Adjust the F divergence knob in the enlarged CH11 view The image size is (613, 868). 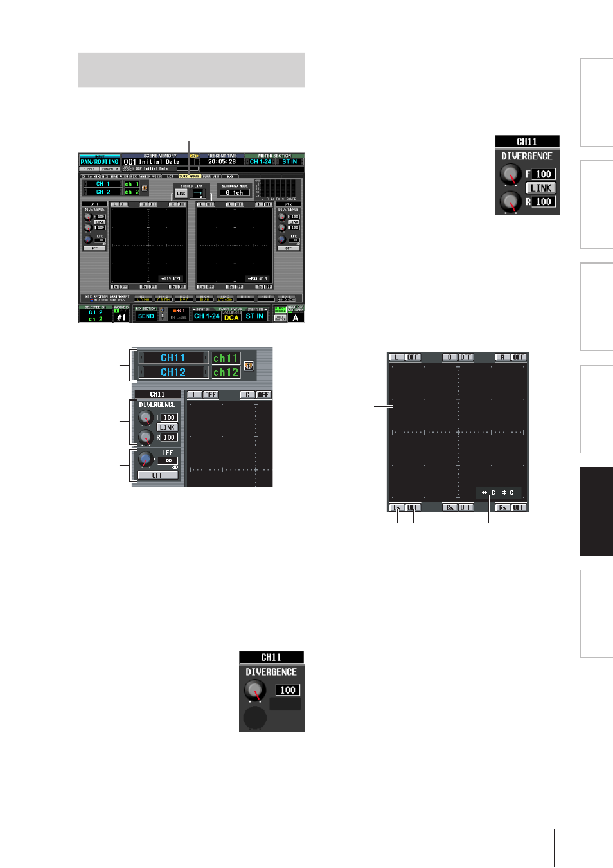tap(146, 418)
